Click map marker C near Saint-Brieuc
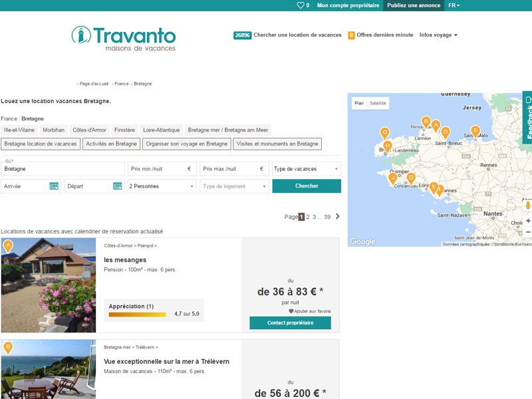Viewport: 532px width, 399px height. tap(446, 132)
